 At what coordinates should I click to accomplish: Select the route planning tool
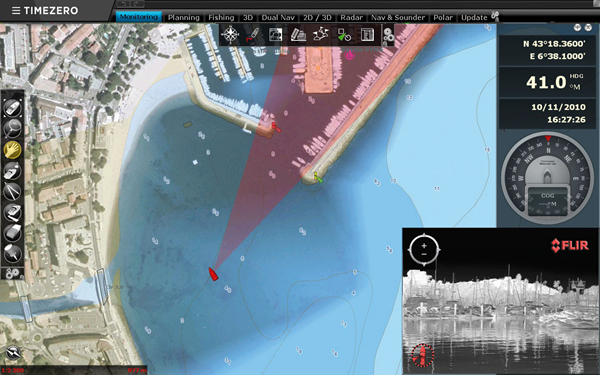pos(12,212)
